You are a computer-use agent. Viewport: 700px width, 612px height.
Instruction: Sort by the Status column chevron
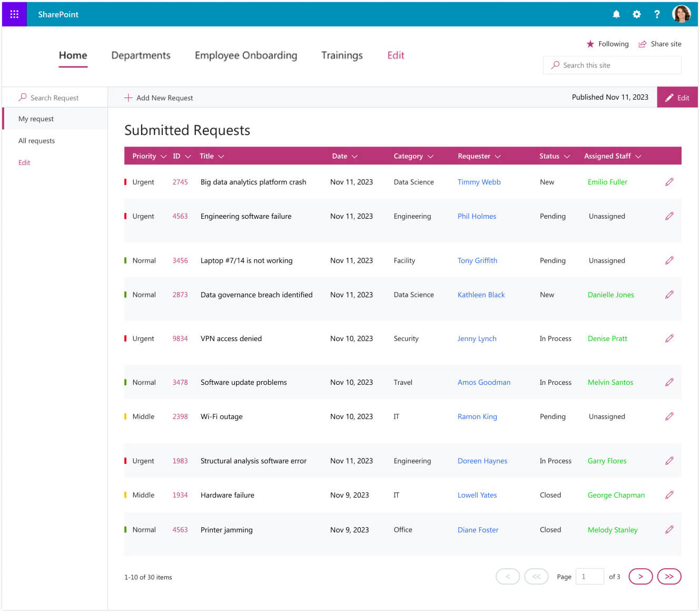pos(567,157)
